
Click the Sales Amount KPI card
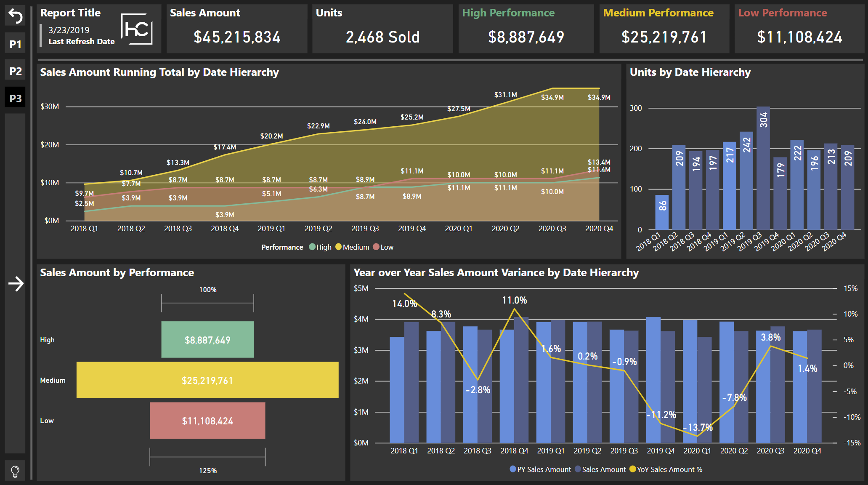[236, 28]
